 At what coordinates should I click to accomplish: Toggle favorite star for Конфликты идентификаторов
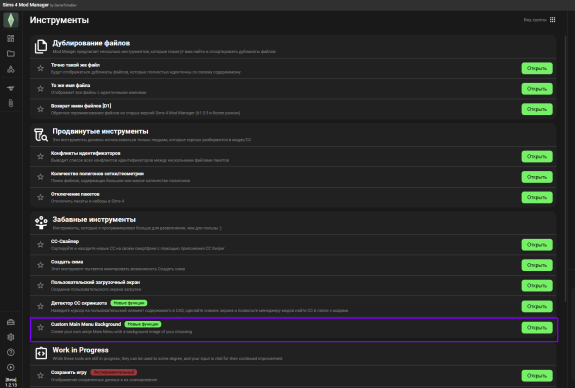tap(40, 156)
